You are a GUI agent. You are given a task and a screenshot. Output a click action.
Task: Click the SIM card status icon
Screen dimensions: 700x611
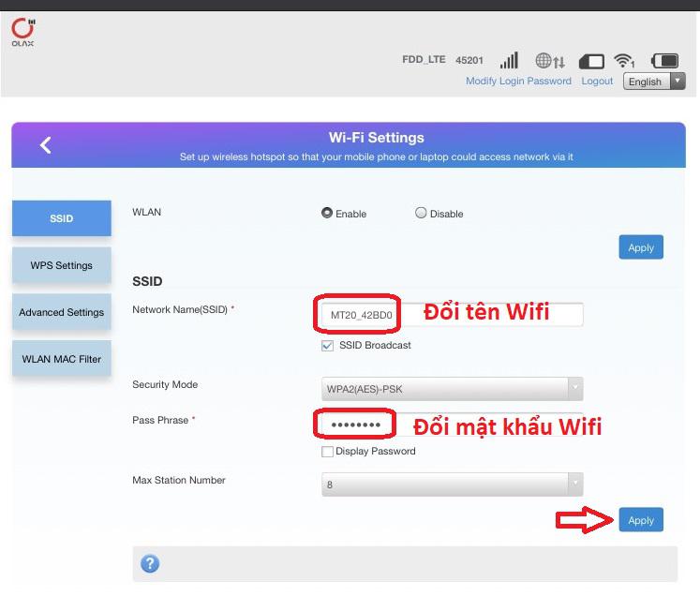[591, 62]
